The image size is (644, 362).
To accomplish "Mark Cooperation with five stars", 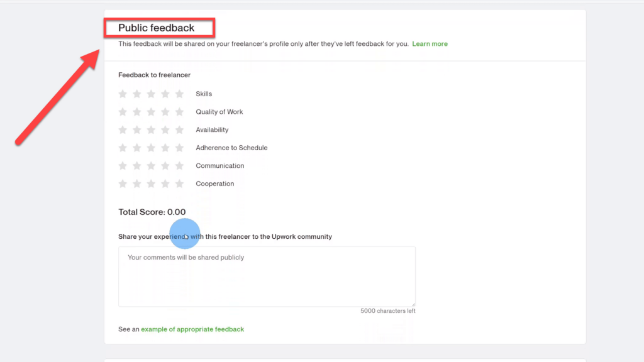I will [x=179, y=184].
